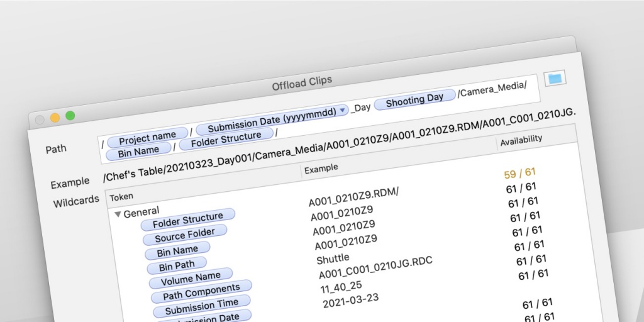Image resolution: width=644 pixels, height=322 pixels.
Task: Choose the Bin Path wildcard token
Action: click(x=177, y=265)
